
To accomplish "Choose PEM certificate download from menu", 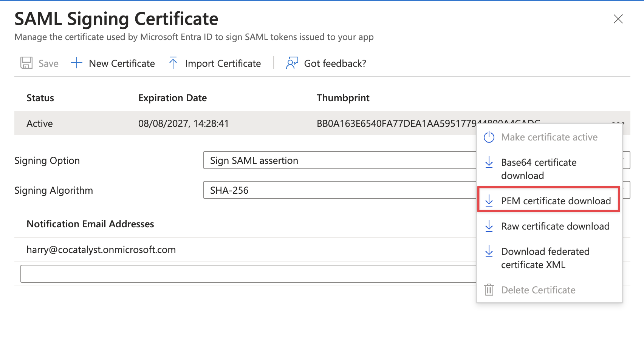I will [556, 201].
